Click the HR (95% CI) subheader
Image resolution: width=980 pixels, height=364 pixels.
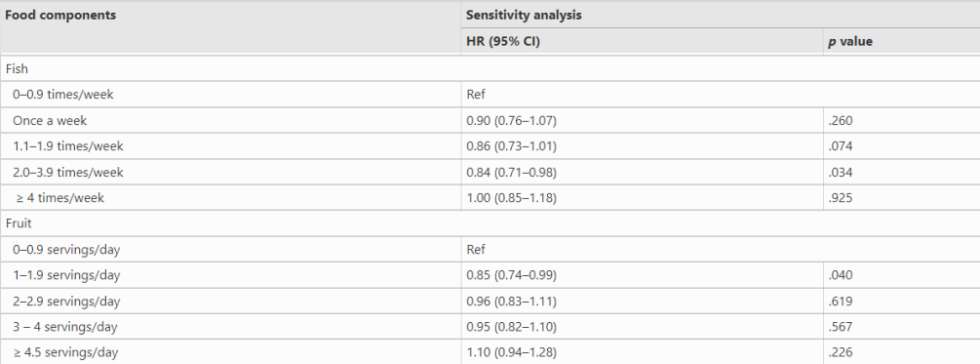pos(504,42)
